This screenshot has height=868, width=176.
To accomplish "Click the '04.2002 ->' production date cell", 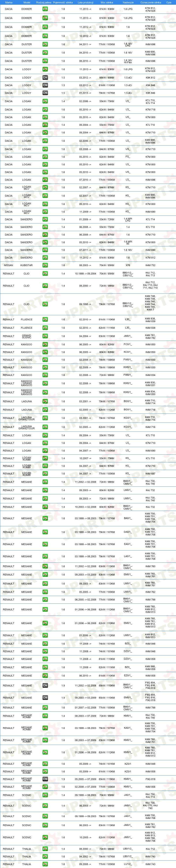I will tap(85, 857).
